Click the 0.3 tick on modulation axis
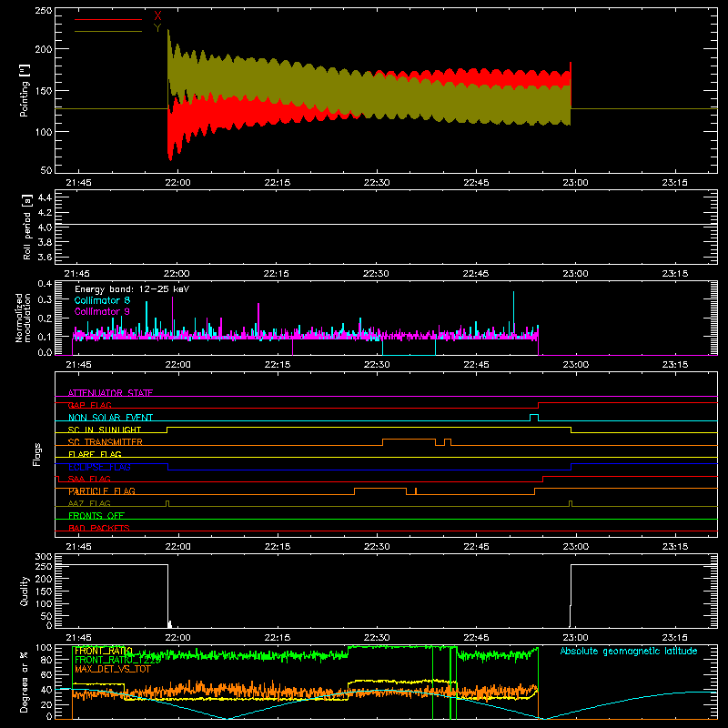Screen dimensions: 728x728 coord(45,299)
